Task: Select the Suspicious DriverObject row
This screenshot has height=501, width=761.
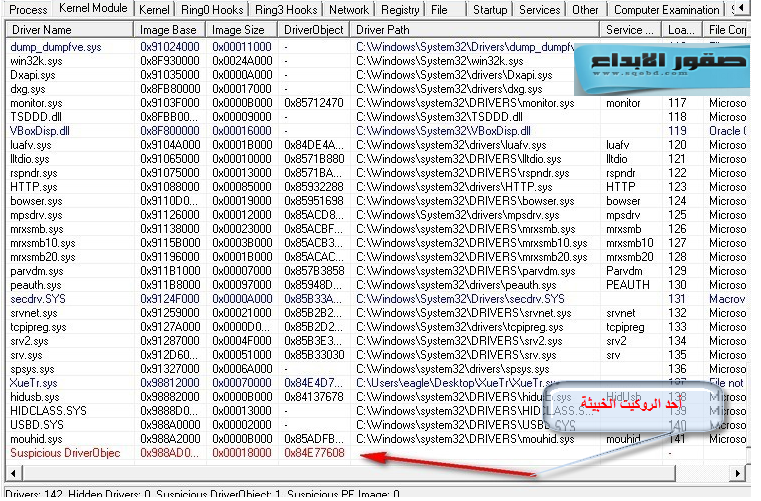Action: [64, 453]
